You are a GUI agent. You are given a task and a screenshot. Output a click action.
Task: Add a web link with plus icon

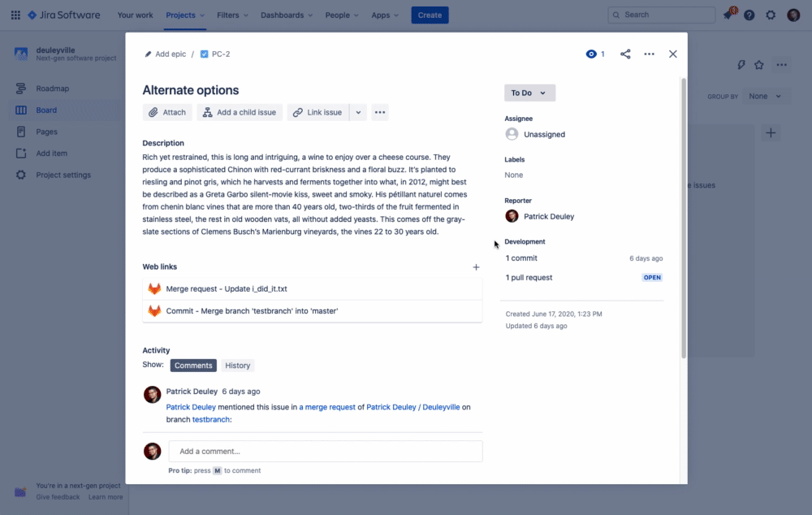476,267
